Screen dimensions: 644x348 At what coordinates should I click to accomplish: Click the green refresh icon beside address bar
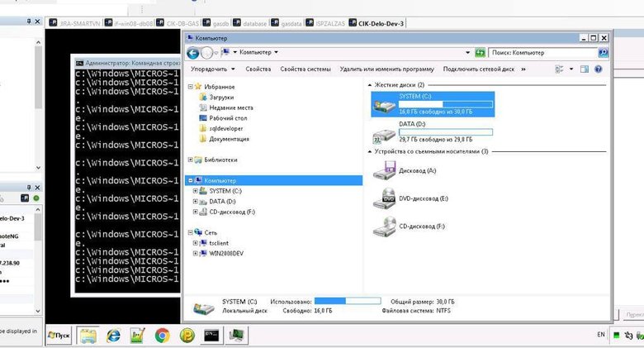(x=480, y=53)
